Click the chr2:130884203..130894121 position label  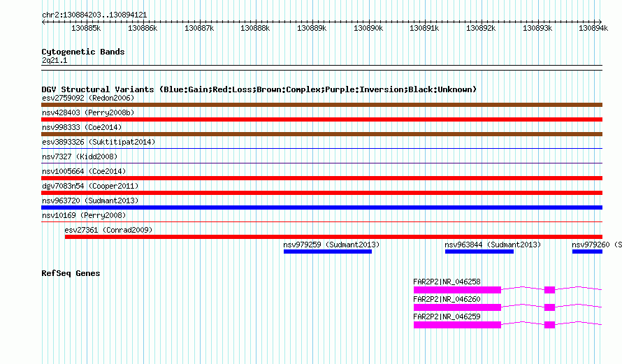pos(94,15)
